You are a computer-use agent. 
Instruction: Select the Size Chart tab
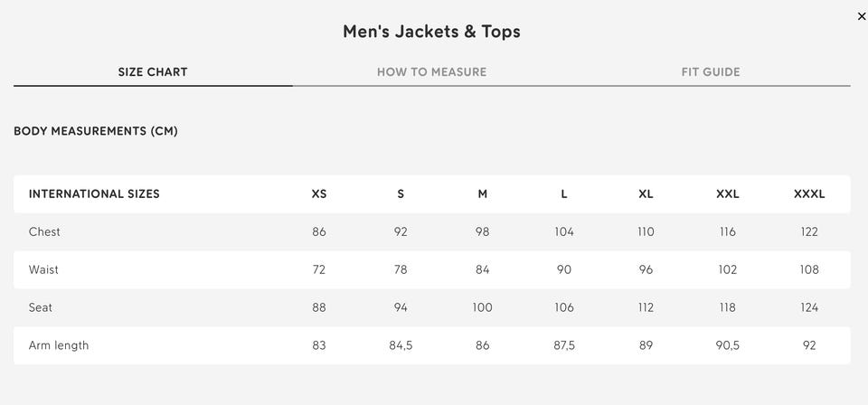click(153, 72)
